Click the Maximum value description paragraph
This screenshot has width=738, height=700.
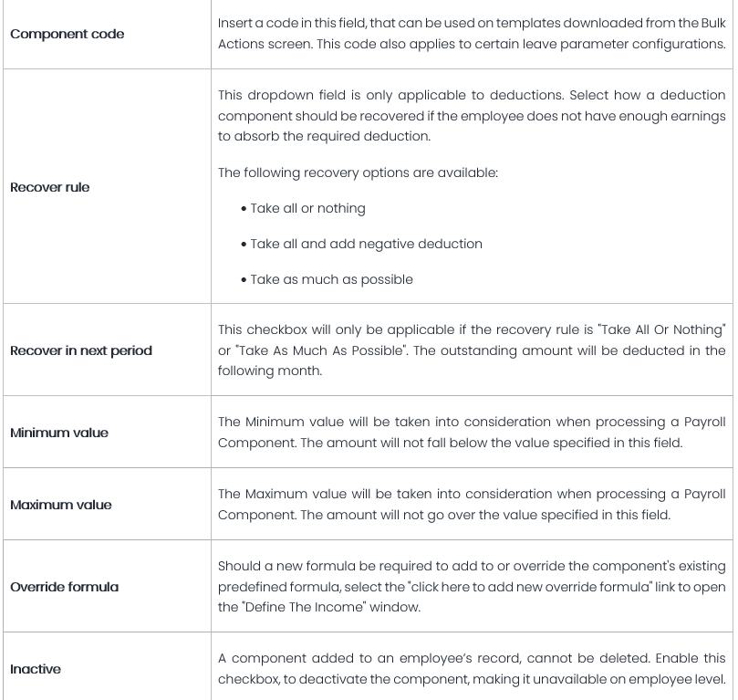472,505
